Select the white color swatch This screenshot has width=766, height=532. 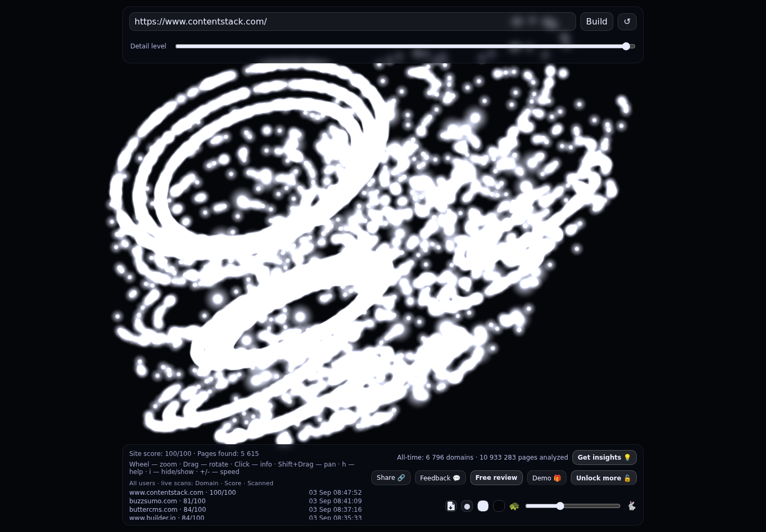[483, 506]
